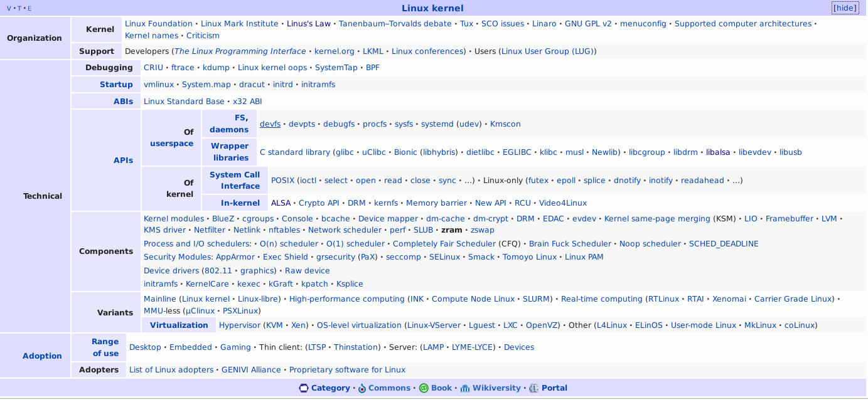Open the Book footer link

point(441,388)
